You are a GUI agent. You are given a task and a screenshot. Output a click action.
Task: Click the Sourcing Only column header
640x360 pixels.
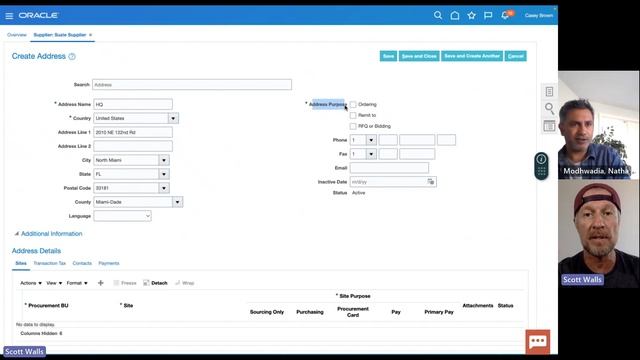[267, 312]
